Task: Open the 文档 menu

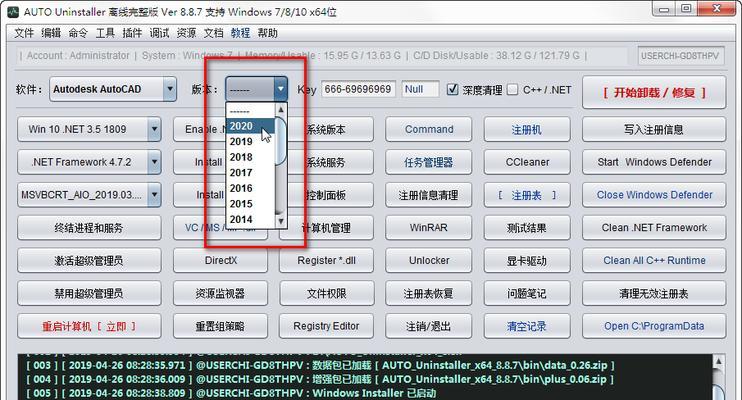Action: [213, 33]
